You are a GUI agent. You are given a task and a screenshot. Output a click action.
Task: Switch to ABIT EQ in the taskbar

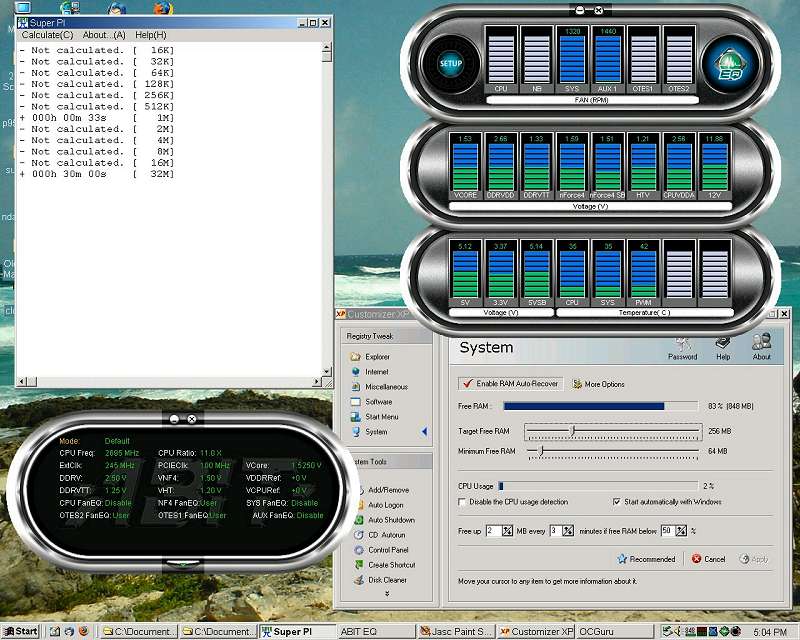[x=377, y=631]
